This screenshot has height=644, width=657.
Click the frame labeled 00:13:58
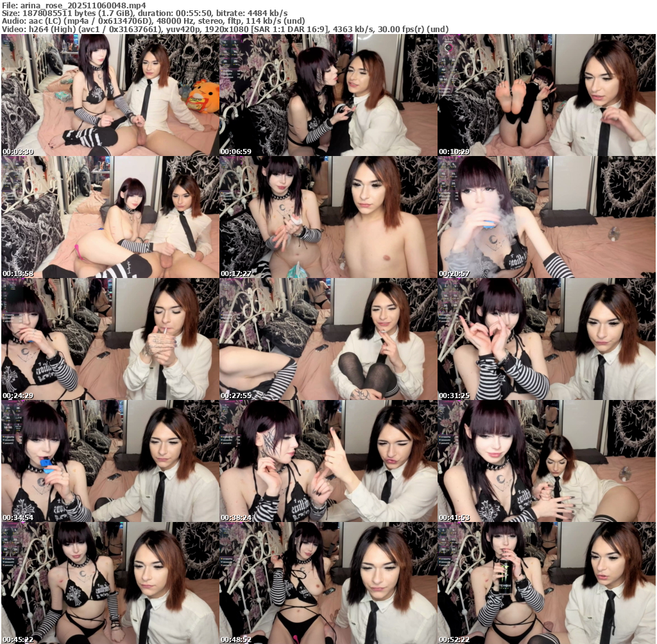pos(110,217)
